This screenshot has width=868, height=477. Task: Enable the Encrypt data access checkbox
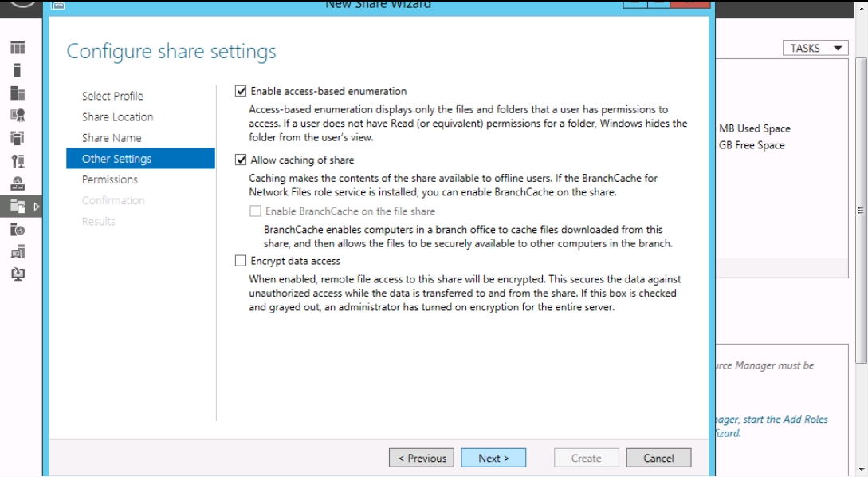[x=241, y=261]
